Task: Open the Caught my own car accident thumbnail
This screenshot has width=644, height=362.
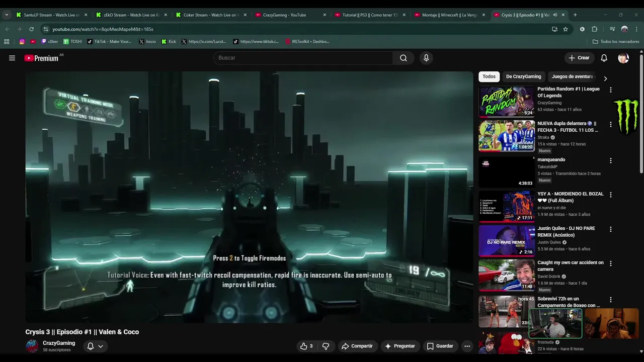Action: (506, 276)
